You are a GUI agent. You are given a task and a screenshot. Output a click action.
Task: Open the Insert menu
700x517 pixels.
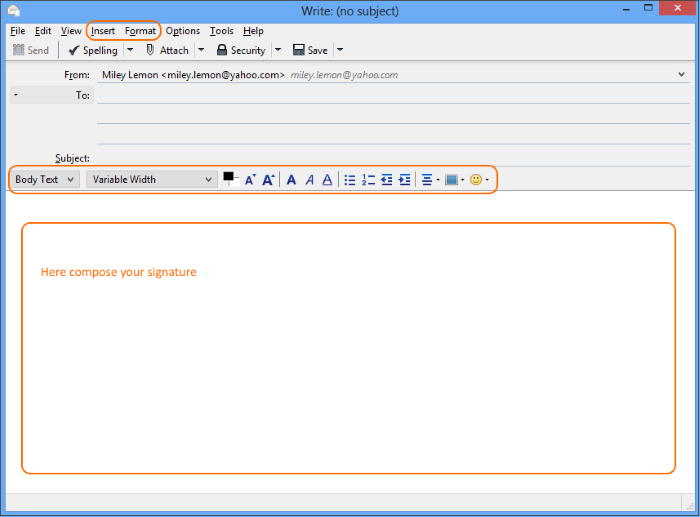(103, 31)
